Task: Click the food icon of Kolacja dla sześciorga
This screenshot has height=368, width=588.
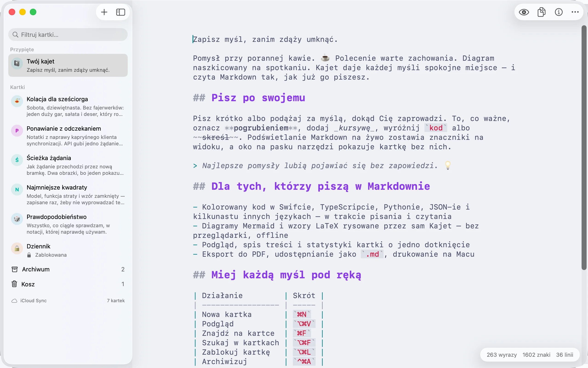Action: (17, 101)
